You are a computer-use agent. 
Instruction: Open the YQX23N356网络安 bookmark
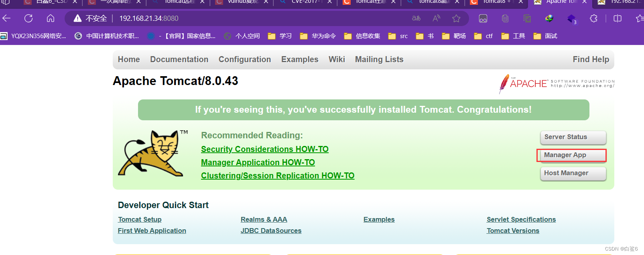point(33,36)
